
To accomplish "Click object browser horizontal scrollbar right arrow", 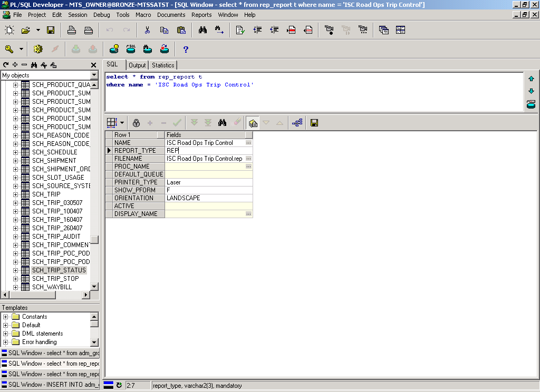I will (x=86, y=295).
